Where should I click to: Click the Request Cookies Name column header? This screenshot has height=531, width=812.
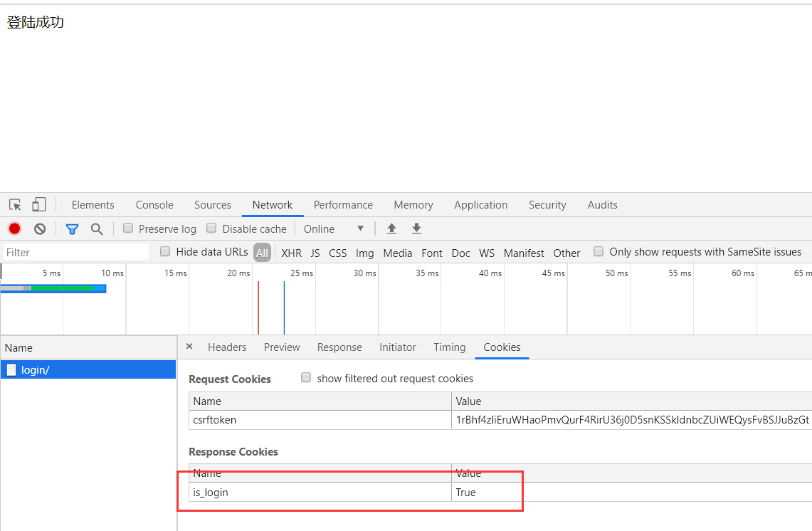click(x=320, y=401)
